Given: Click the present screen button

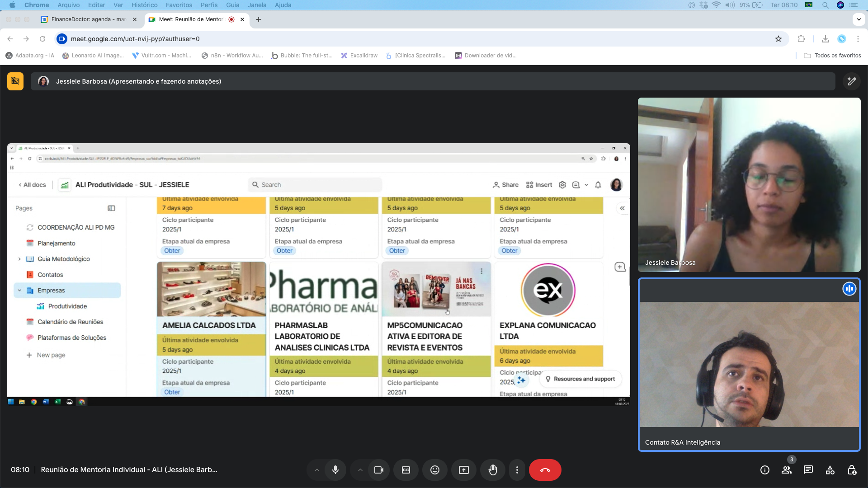Looking at the screenshot, I should point(463,470).
